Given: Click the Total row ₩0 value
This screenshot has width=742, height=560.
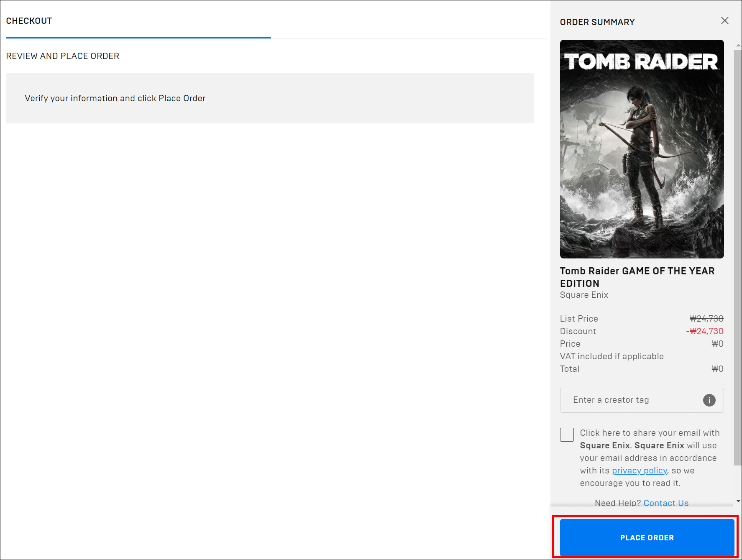Looking at the screenshot, I should pos(717,369).
